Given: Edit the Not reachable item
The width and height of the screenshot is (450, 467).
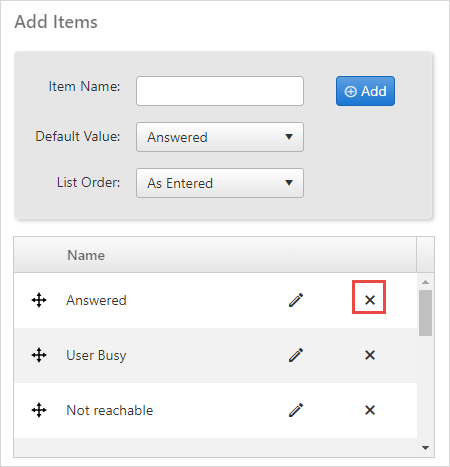Looking at the screenshot, I should [296, 410].
